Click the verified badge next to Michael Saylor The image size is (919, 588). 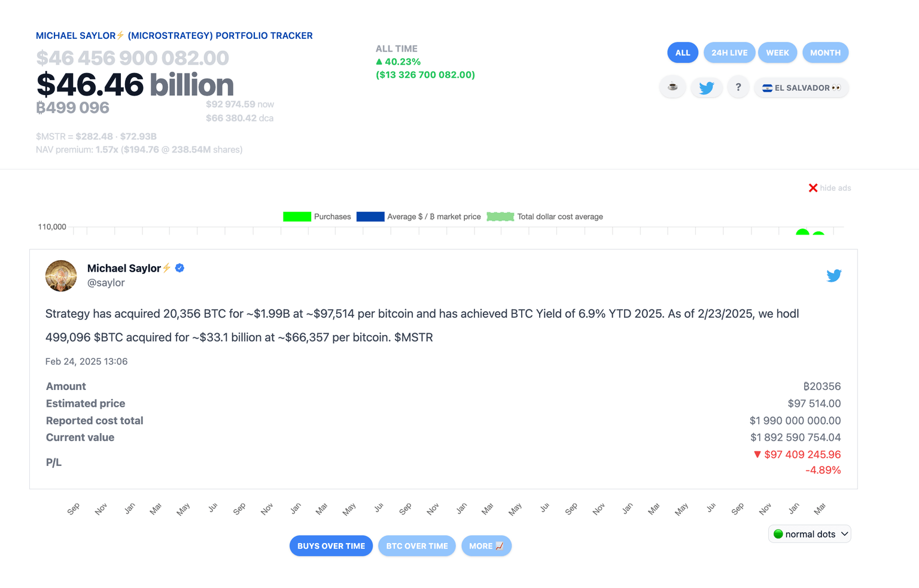pos(179,268)
